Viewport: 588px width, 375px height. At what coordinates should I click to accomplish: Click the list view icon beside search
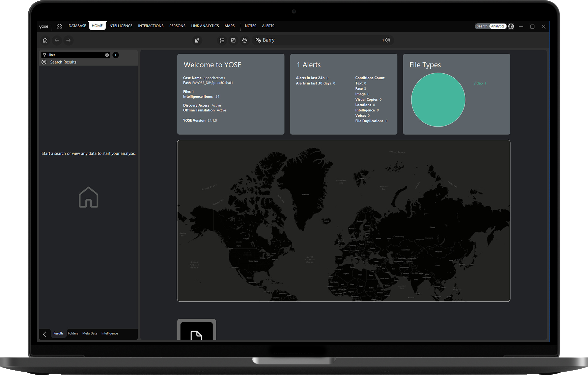click(222, 41)
